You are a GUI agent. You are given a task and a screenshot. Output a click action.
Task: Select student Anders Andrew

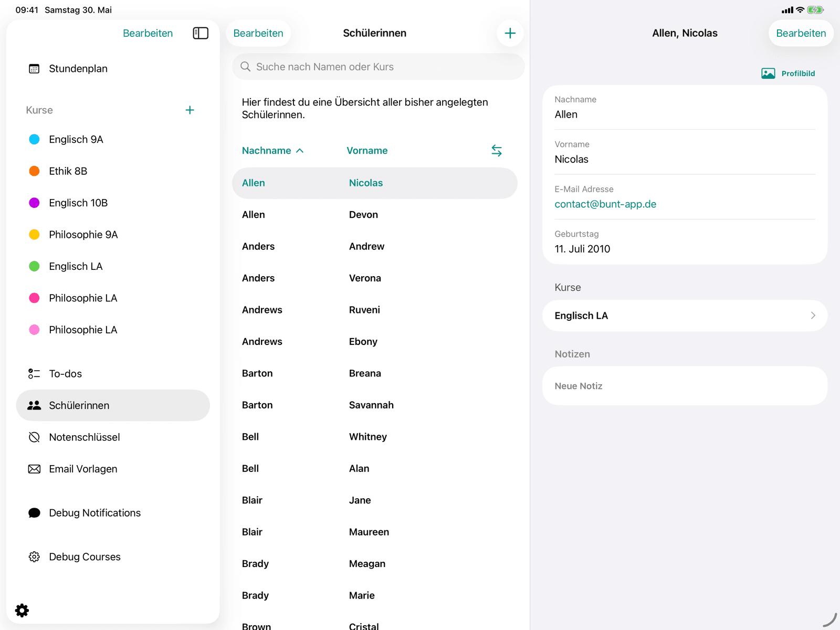click(x=375, y=247)
